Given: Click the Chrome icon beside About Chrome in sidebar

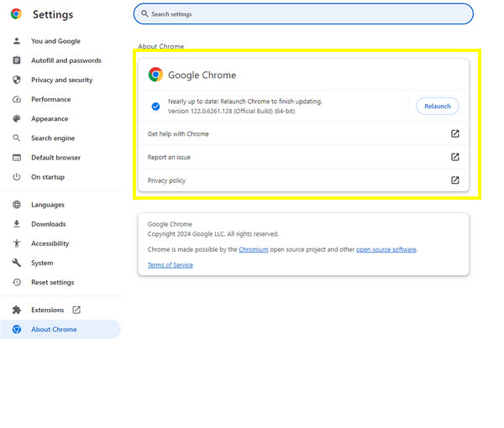Looking at the screenshot, I should (x=17, y=330).
